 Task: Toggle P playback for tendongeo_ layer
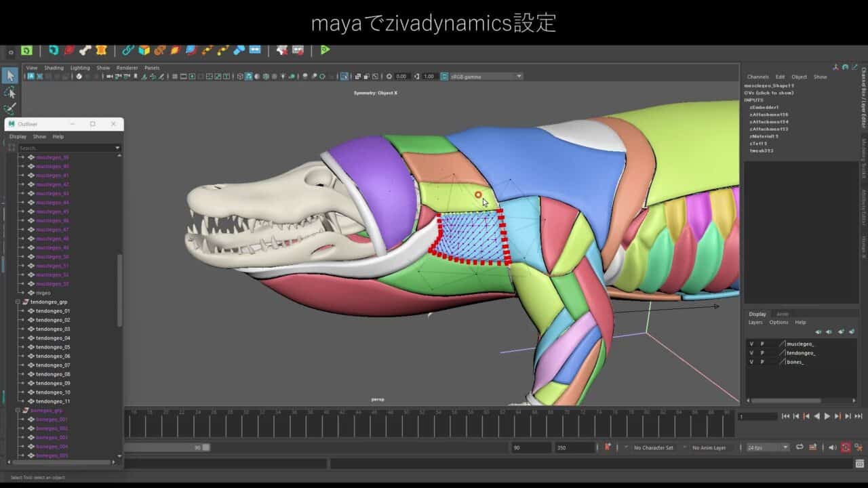762,352
